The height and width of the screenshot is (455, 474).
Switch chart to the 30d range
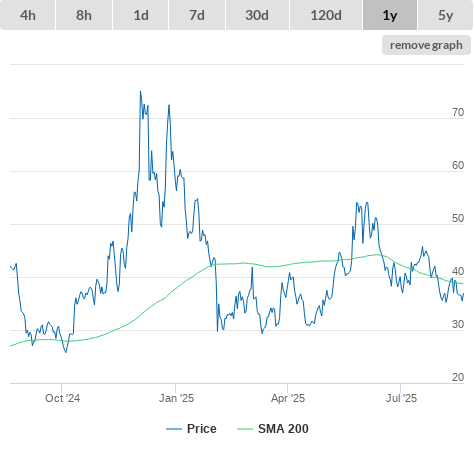click(257, 15)
